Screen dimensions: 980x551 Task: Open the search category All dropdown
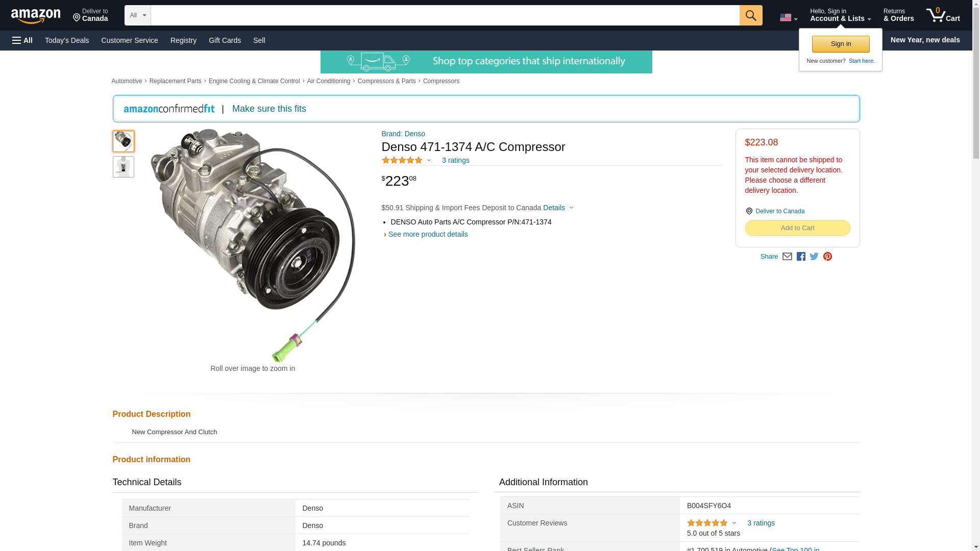coord(138,15)
